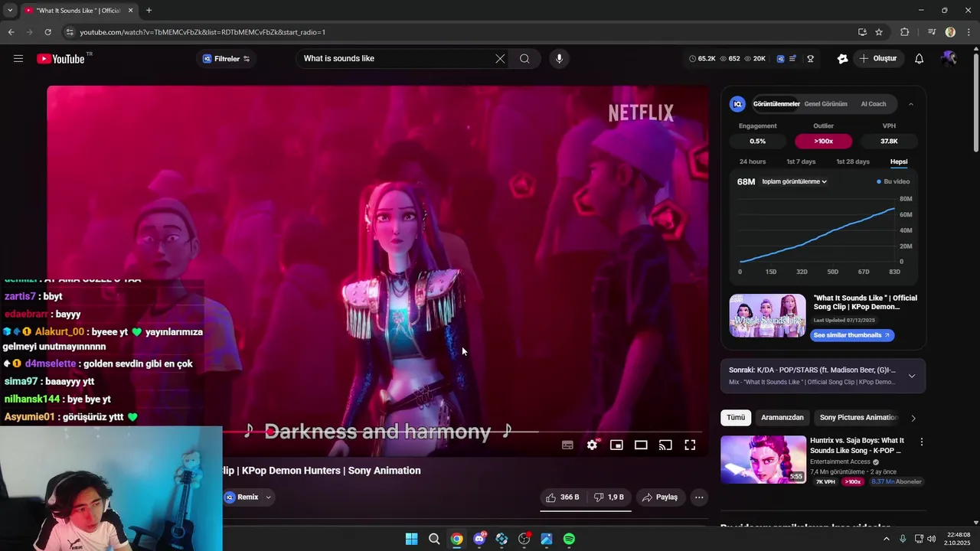Open the YouTube hamburger guide menu
Screen dimensions: 980x551
coord(18,59)
